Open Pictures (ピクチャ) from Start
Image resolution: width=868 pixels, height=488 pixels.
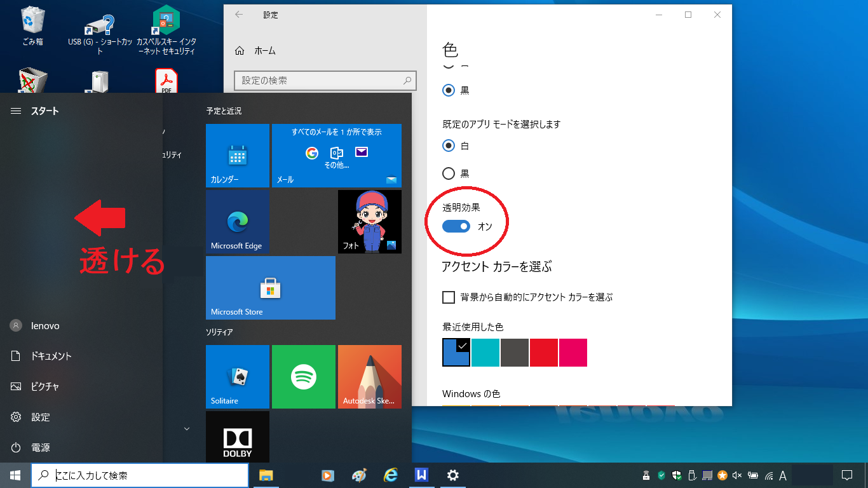pos(81,386)
